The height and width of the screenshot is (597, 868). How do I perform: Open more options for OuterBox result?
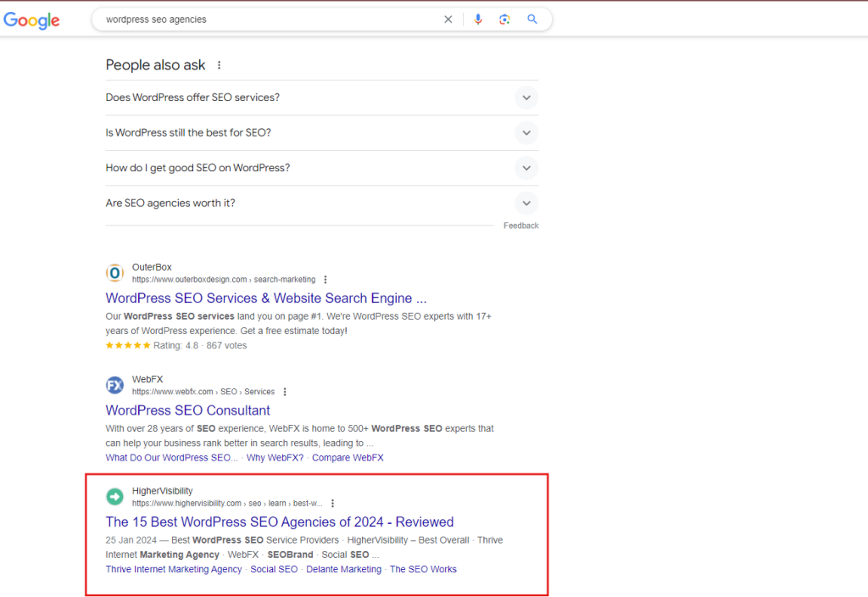click(325, 280)
